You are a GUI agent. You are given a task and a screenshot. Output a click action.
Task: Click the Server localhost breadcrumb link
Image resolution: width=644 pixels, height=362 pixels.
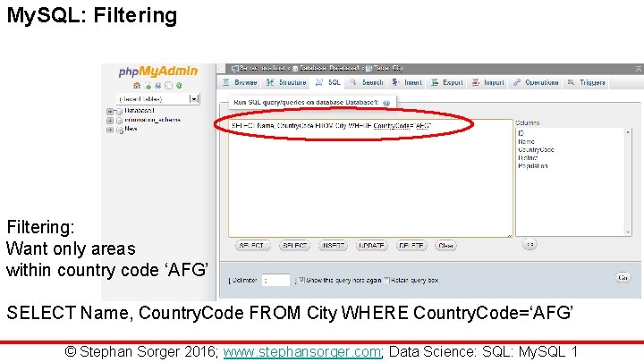(x=261, y=68)
